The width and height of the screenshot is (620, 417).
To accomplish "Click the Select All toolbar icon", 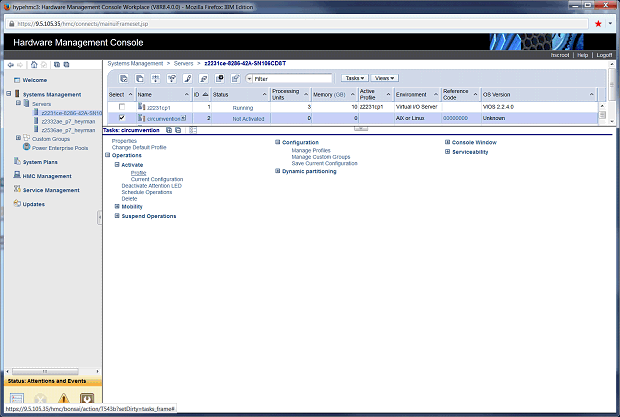I will click(124, 79).
